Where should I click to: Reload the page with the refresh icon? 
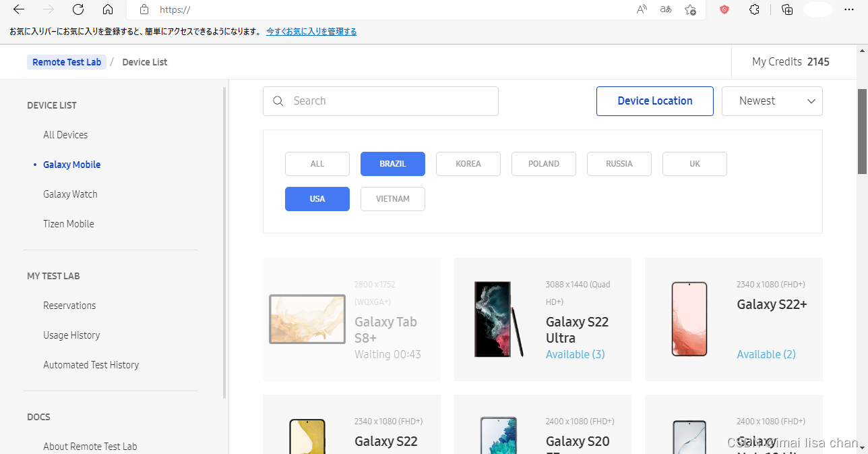78,9
